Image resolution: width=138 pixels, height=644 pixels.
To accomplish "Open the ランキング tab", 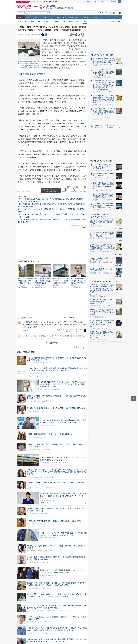I will tap(86, 17).
